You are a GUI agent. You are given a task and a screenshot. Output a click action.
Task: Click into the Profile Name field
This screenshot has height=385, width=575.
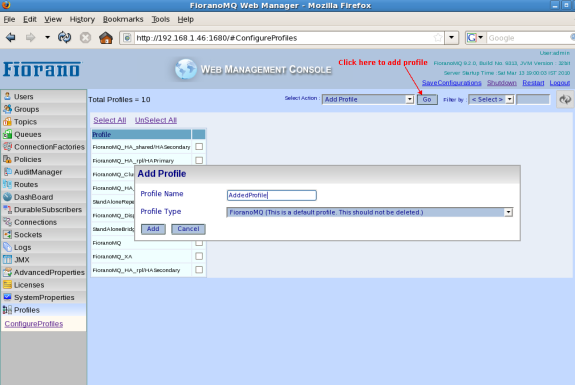(272, 195)
